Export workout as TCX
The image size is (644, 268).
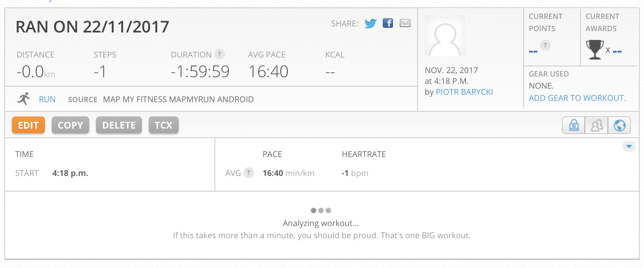pos(164,125)
